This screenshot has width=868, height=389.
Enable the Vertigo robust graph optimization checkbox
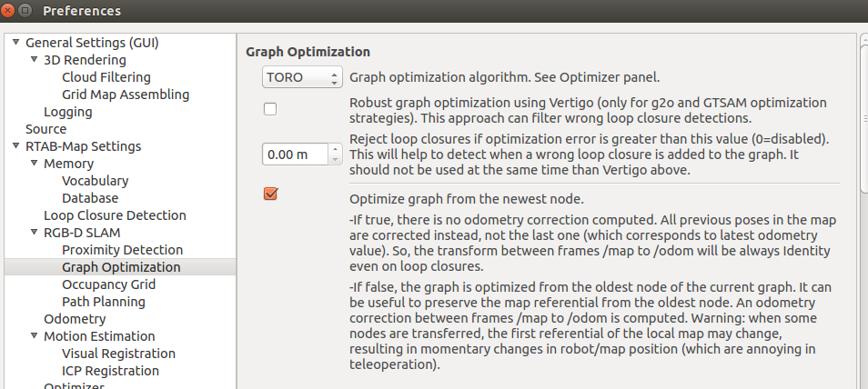point(270,110)
